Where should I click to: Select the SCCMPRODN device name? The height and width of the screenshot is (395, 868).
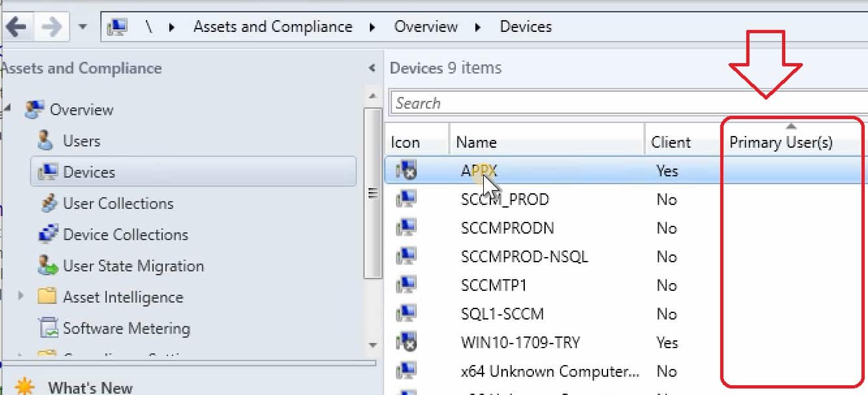507,228
